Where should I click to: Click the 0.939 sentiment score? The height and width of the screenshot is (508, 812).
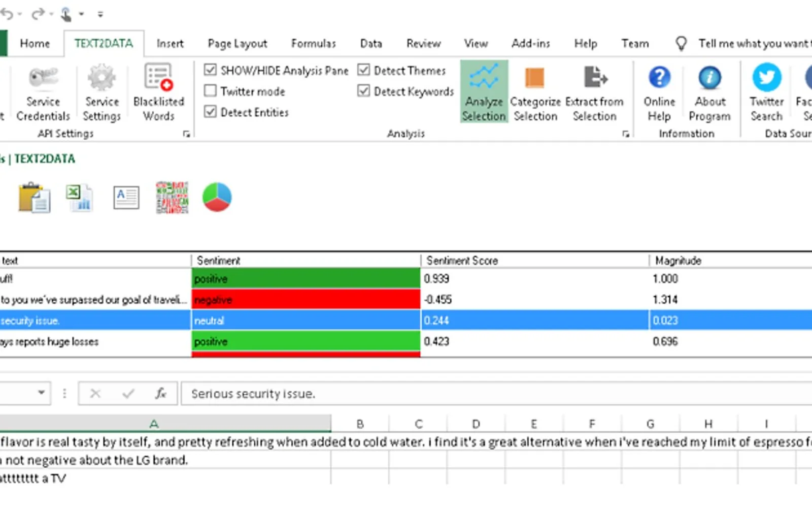436,279
